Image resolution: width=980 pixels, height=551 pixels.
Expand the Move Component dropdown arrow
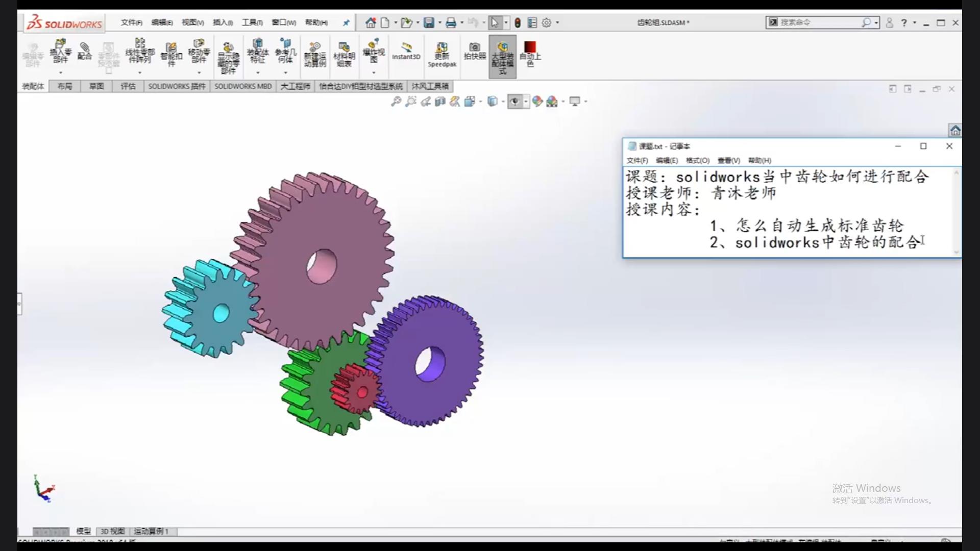199,72
